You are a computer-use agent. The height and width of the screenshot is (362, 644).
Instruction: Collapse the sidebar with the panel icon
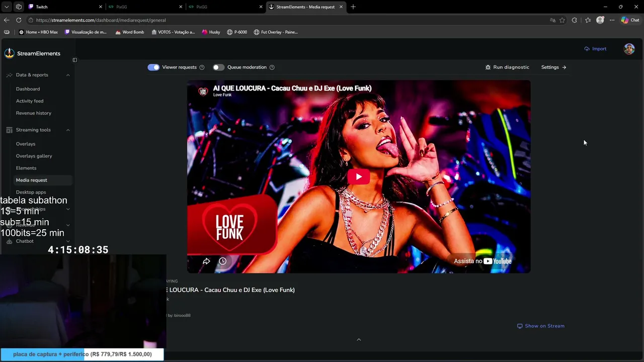[74, 60]
